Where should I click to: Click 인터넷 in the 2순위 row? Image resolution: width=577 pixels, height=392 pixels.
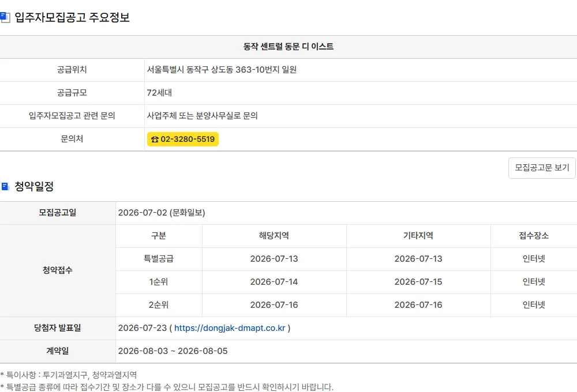pos(534,305)
